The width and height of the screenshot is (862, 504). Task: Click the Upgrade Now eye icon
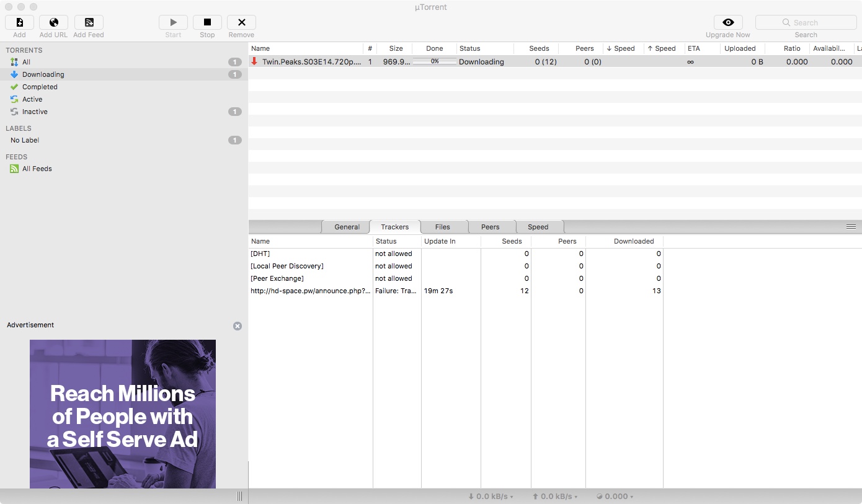728,22
